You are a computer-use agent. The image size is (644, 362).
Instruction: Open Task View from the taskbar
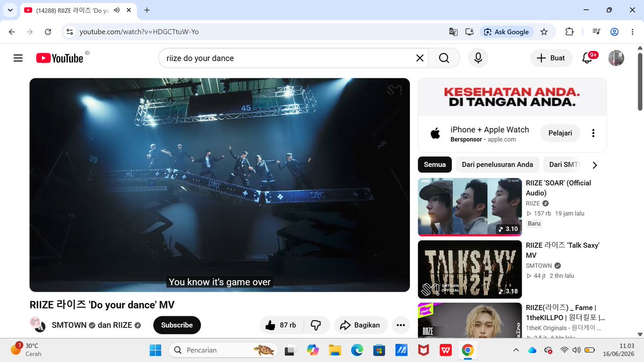tap(290, 350)
